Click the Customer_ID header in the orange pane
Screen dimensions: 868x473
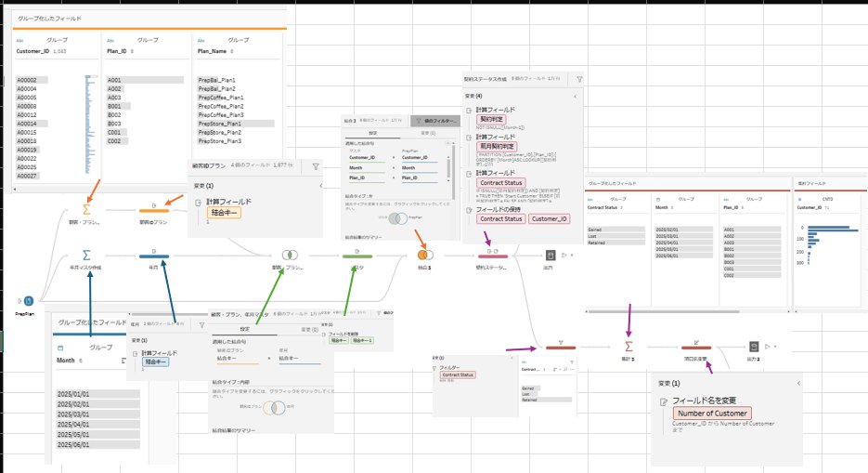pos(32,51)
